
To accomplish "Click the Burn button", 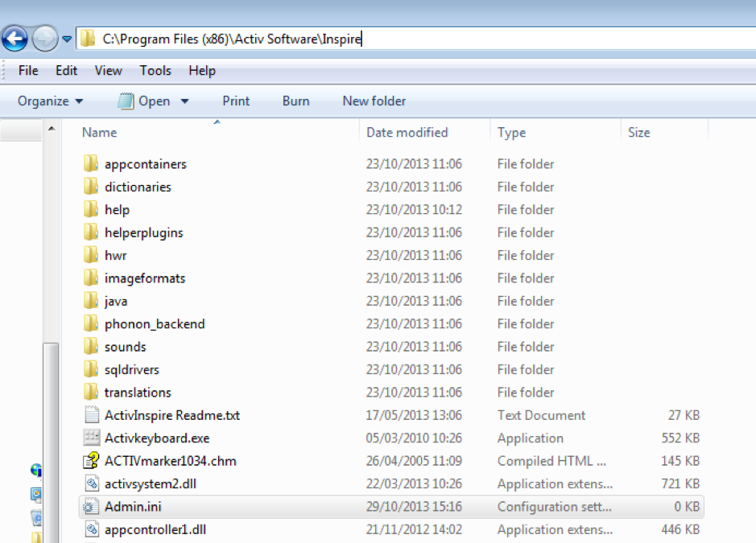I will coord(295,101).
